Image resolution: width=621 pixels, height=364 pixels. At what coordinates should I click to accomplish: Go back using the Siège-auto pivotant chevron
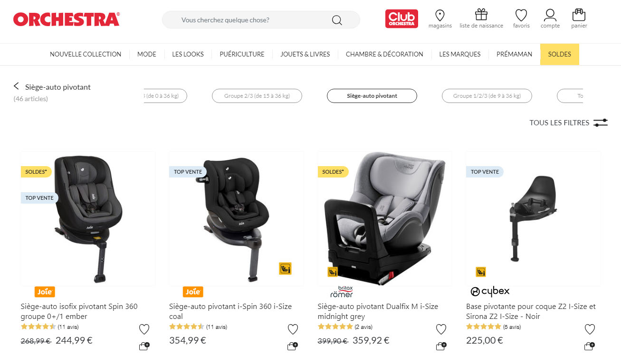point(16,86)
